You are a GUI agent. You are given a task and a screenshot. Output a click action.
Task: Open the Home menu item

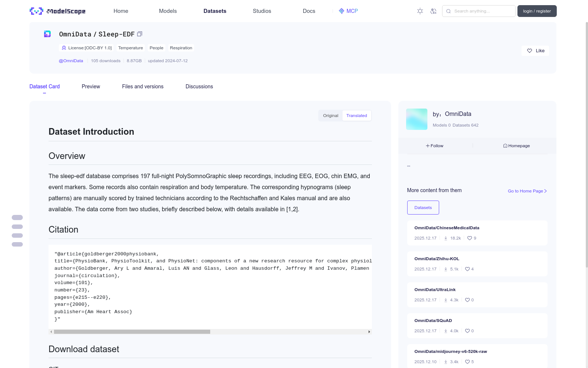tap(121, 11)
